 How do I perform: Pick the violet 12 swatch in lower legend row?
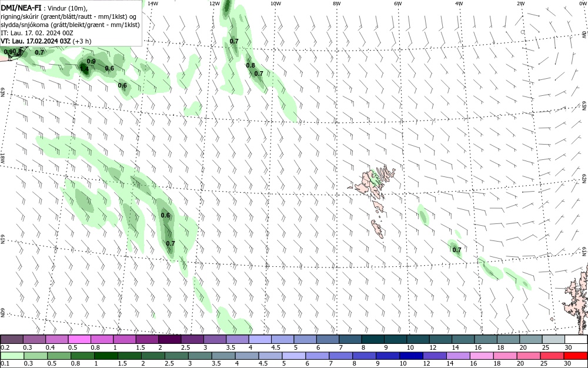tap(435, 355)
